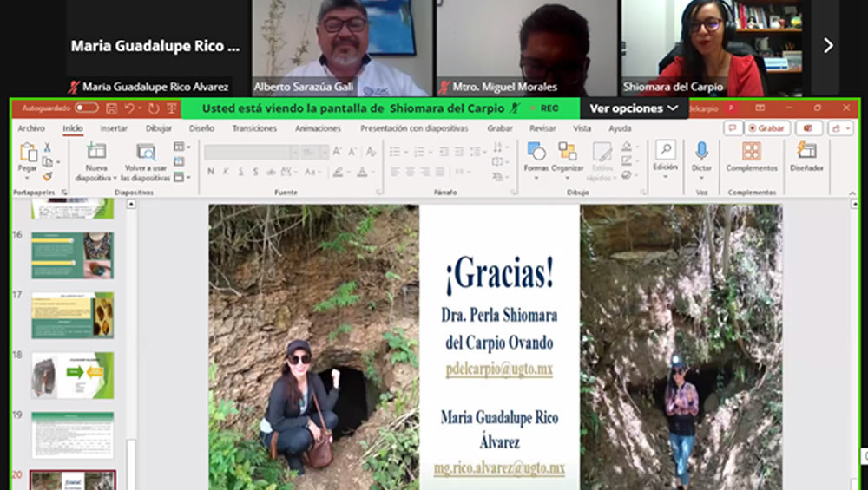Click the increase font size icon
This screenshot has width=868, height=490.
click(338, 151)
